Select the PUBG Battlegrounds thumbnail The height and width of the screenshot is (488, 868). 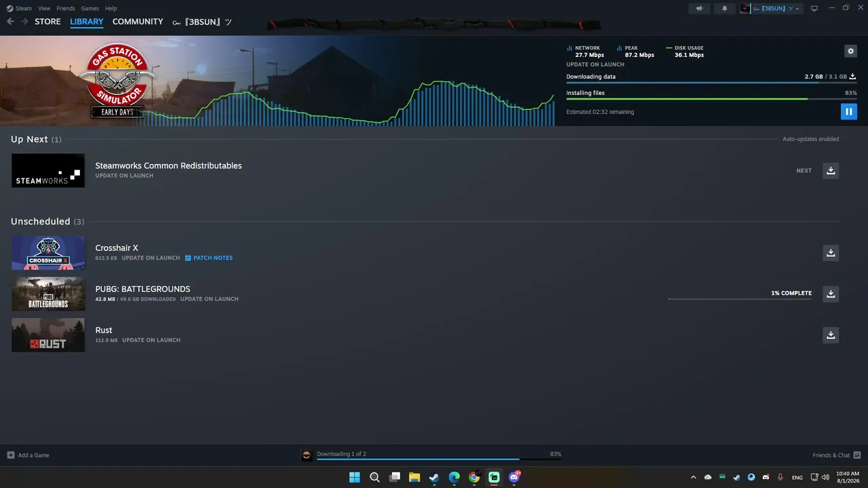tap(48, 294)
